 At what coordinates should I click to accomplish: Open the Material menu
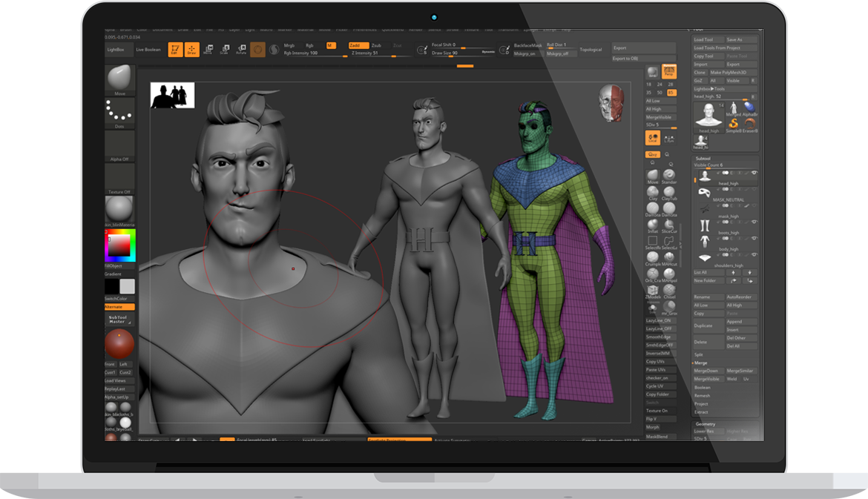pyautogui.click(x=305, y=30)
